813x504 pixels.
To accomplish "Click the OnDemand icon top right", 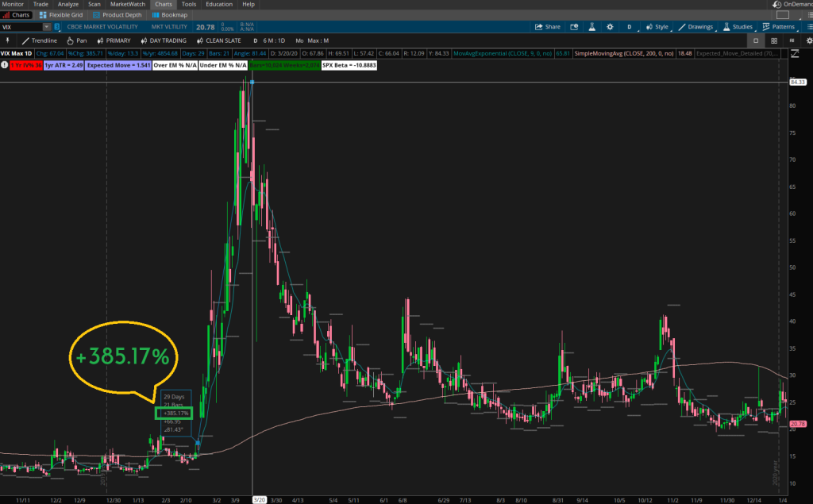I will tap(776, 4).
